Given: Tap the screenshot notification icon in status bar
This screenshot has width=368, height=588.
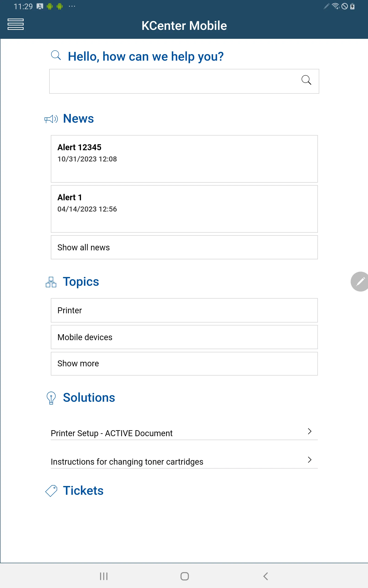Looking at the screenshot, I should (40, 6).
